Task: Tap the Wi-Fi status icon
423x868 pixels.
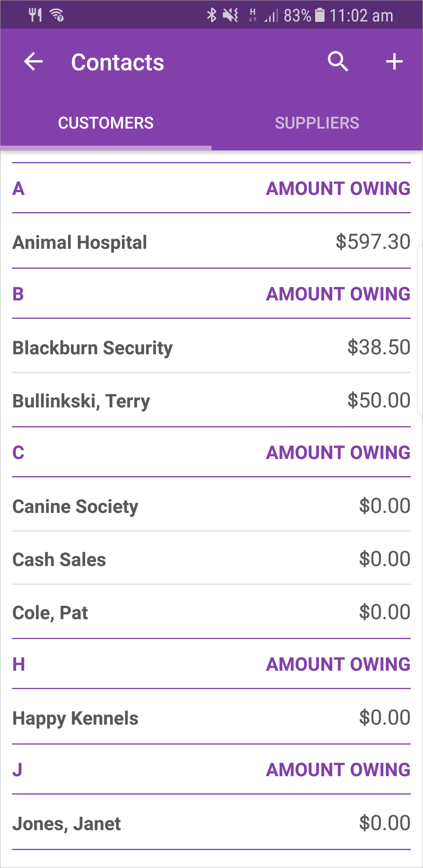Action: click(x=57, y=16)
